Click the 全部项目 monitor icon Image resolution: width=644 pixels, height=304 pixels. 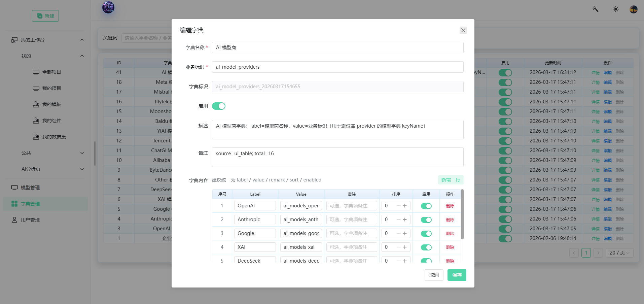(36, 72)
